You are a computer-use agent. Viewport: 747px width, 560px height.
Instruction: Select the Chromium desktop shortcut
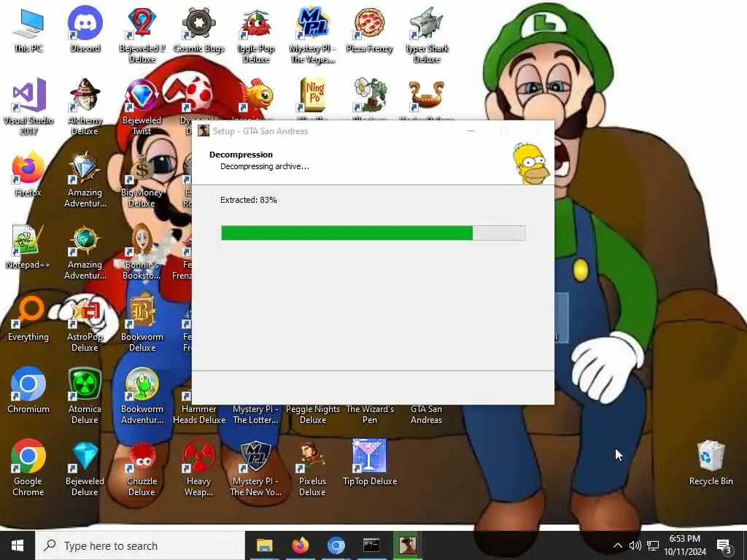[28, 389]
